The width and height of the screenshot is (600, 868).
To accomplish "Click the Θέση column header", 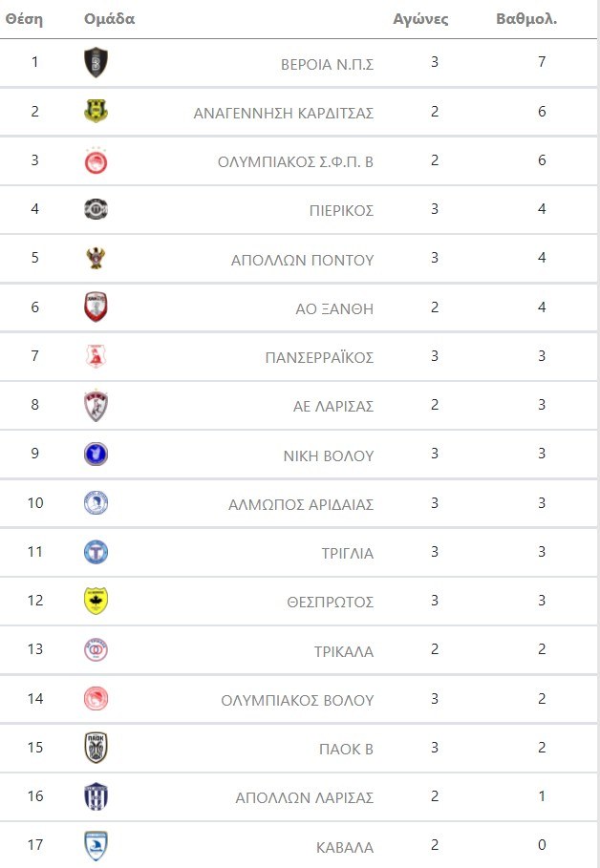I will (x=23, y=19).
